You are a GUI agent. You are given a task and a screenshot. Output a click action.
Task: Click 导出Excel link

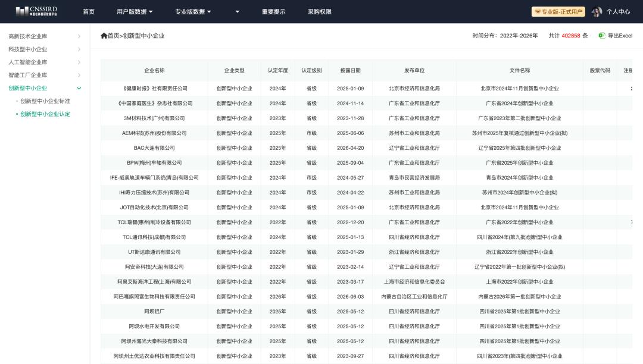[x=620, y=36]
